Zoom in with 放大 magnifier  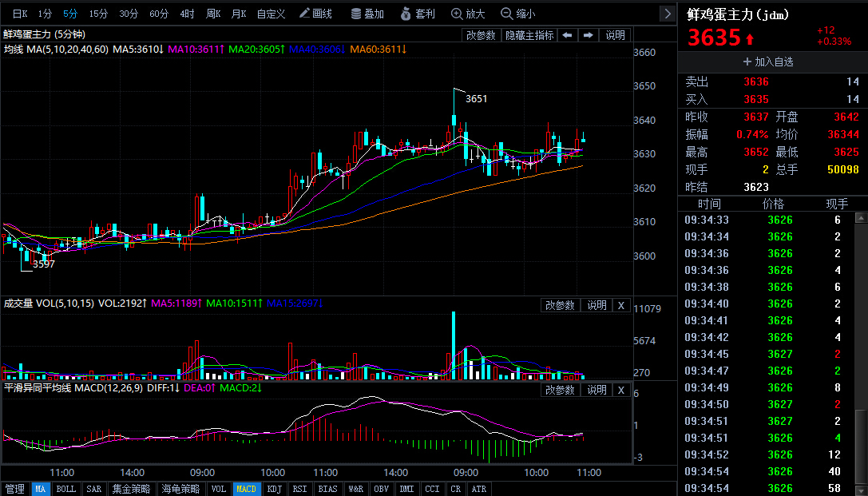click(468, 14)
